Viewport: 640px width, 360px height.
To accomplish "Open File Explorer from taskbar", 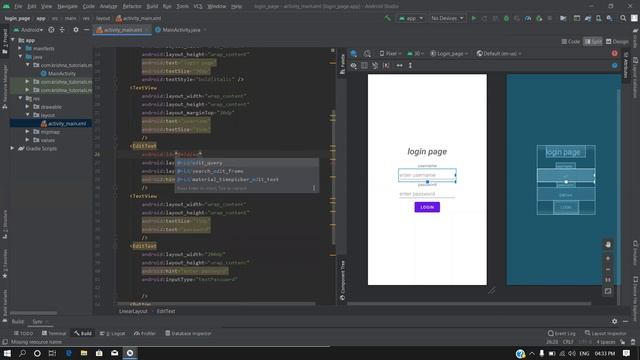I will [84, 353].
